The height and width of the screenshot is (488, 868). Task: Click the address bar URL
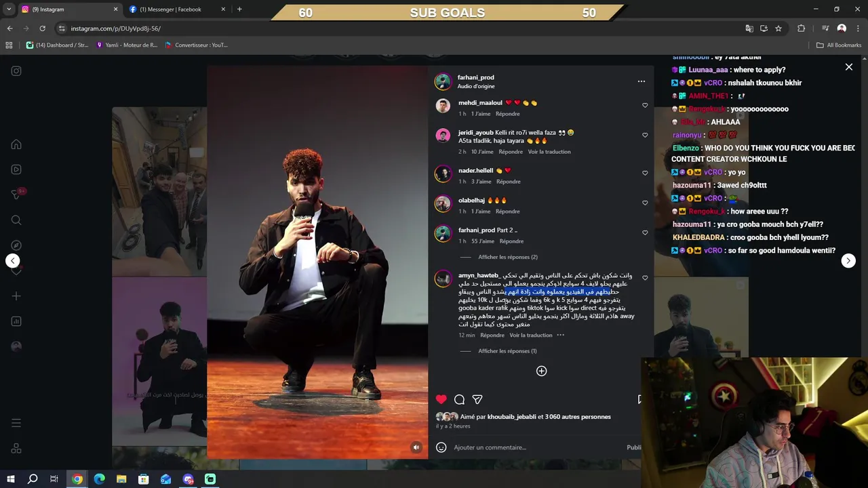pyautogui.click(x=115, y=28)
